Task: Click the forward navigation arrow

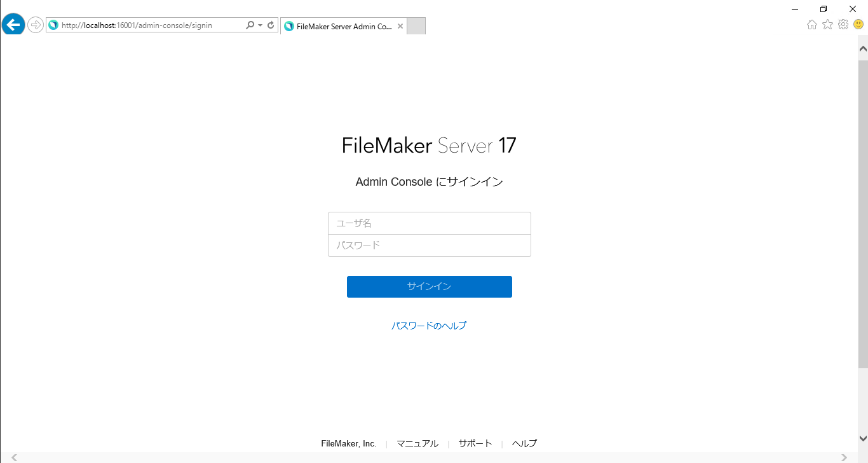Action: coord(35,24)
